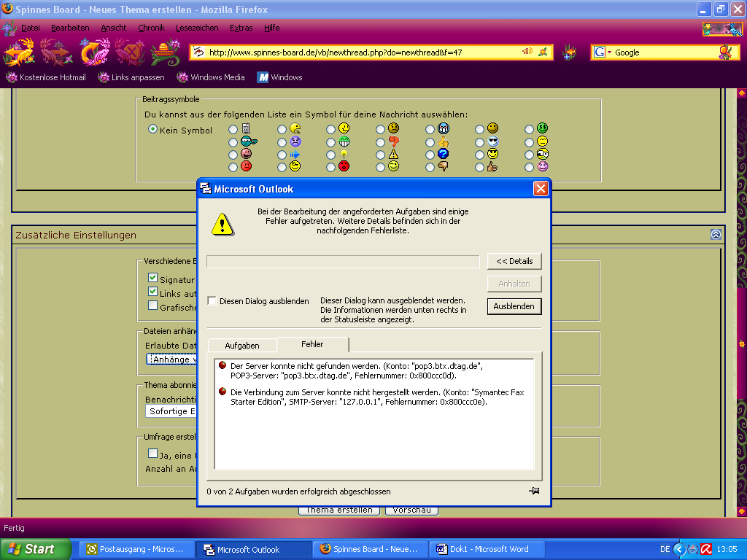The height and width of the screenshot is (560, 747).
Task: Open the Lesezeichen menu
Action: (x=197, y=28)
